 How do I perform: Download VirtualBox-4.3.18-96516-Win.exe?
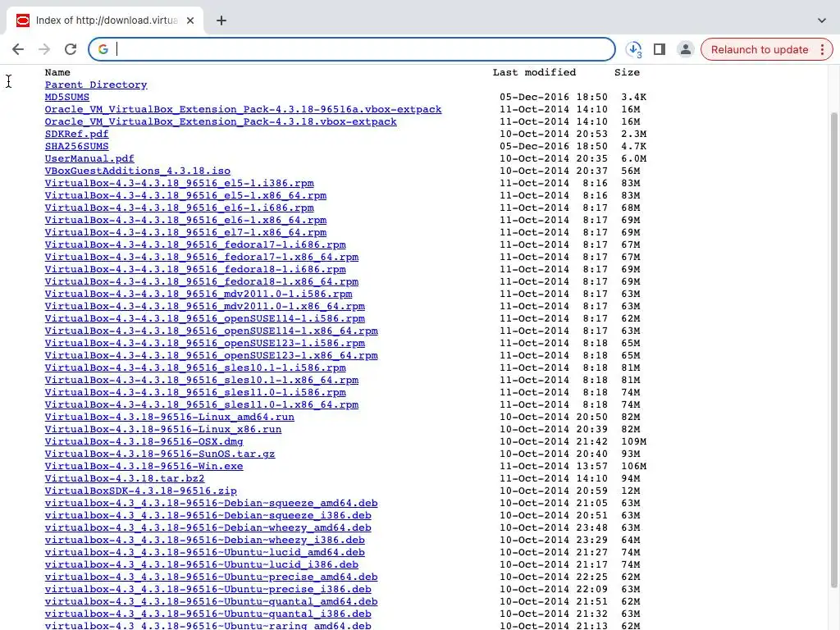tap(144, 467)
